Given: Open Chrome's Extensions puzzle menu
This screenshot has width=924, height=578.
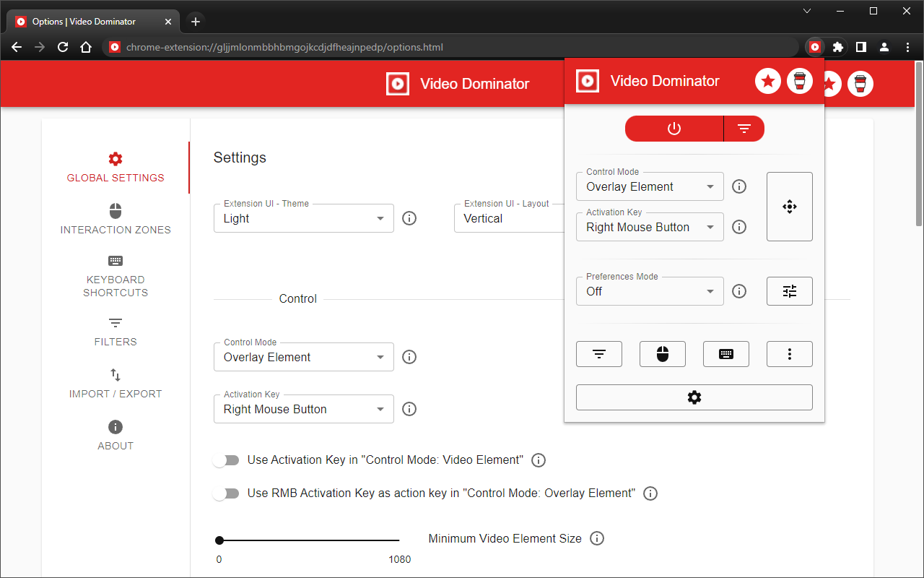Looking at the screenshot, I should tap(837, 47).
